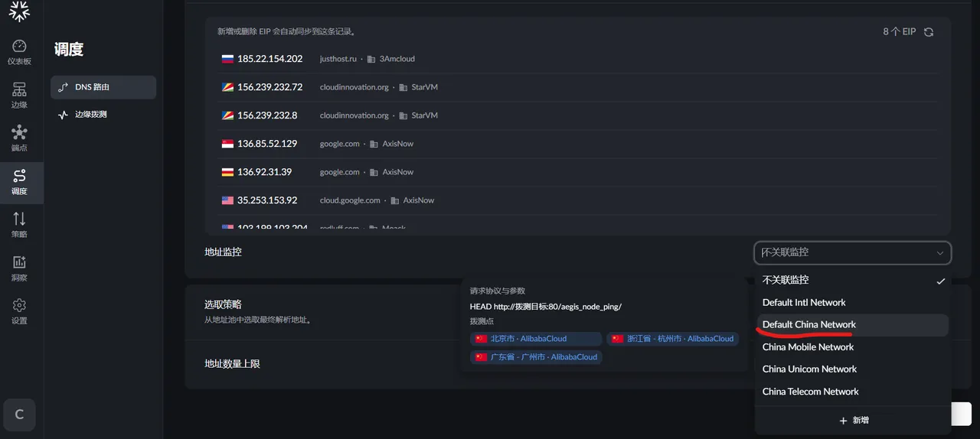Viewport: 980px width, 439px height.
Task: Click flag icon for 156.239.232.8
Action: point(227,115)
